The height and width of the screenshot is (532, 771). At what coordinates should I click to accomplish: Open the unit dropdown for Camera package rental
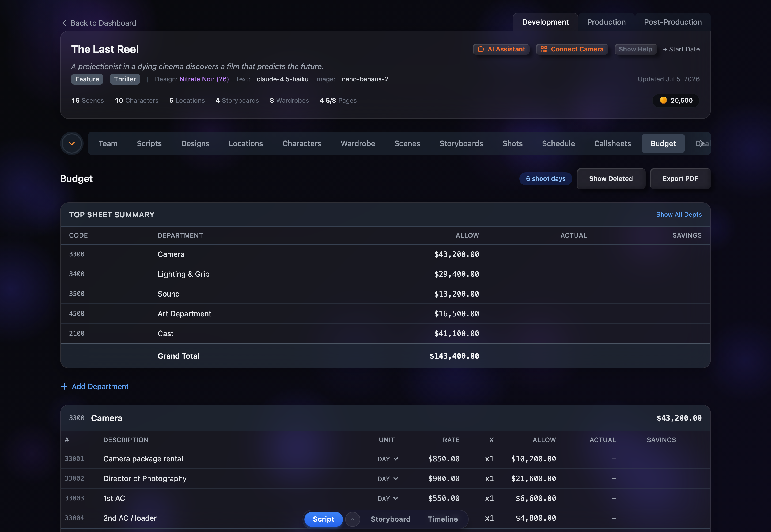point(388,459)
